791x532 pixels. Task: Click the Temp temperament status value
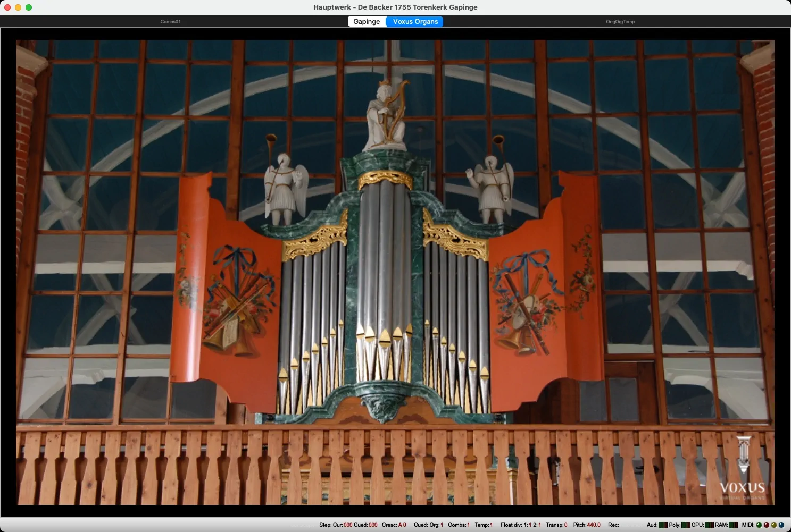pyautogui.click(x=491, y=525)
